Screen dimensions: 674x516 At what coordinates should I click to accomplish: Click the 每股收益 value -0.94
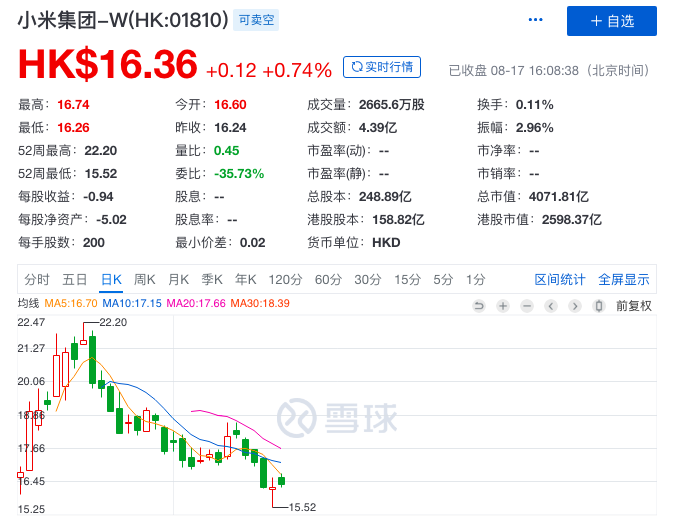[98, 197]
